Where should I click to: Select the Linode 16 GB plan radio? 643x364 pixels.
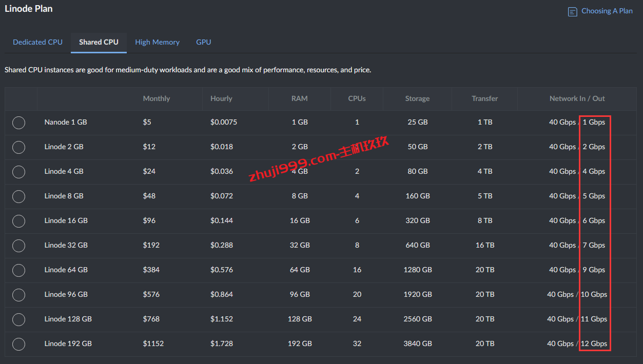pyautogui.click(x=18, y=221)
